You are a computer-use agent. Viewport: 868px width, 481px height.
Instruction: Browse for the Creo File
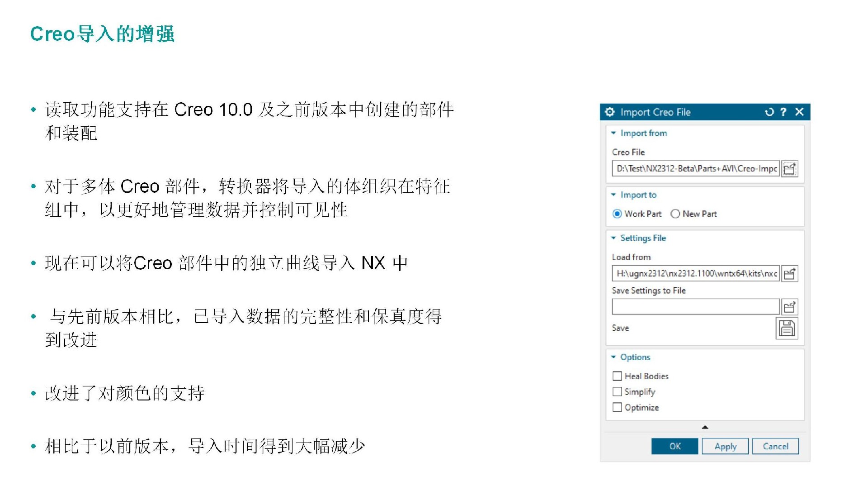[789, 169]
